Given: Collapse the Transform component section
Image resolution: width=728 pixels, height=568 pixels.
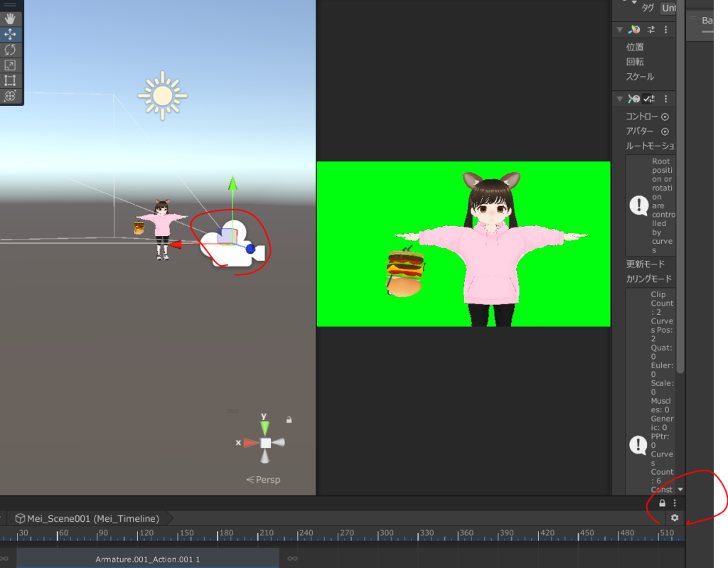Looking at the screenshot, I should tap(620, 30).
